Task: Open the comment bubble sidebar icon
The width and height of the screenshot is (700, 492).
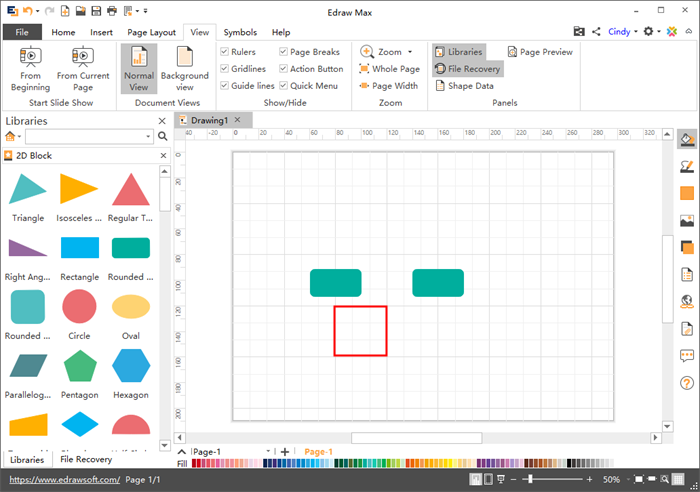Action: (687, 355)
